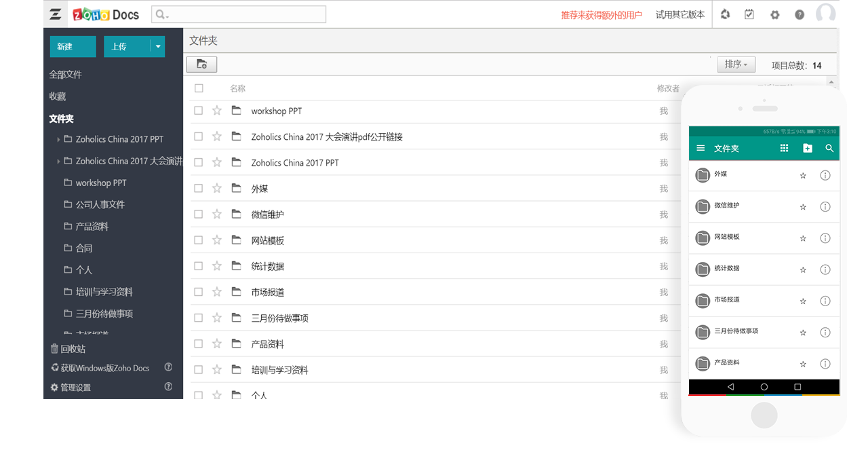Tap Android home button on phone
The width and height of the screenshot is (868, 465).
764,387
